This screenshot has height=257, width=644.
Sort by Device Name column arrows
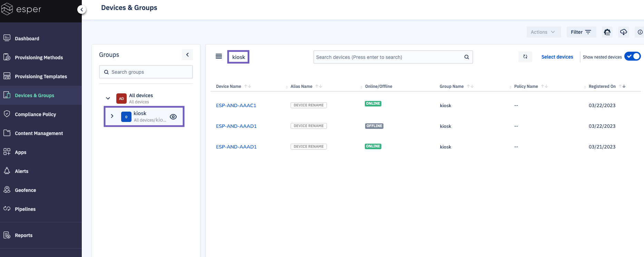pyautogui.click(x=247, y=86)
